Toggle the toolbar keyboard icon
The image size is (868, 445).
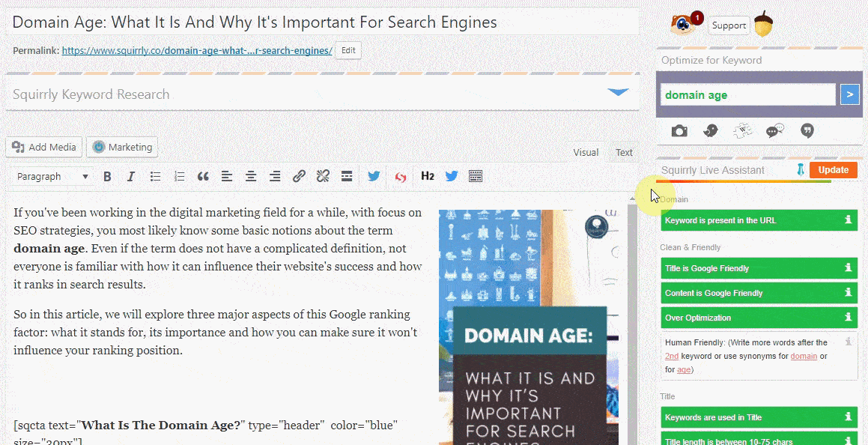click(476, 177)
